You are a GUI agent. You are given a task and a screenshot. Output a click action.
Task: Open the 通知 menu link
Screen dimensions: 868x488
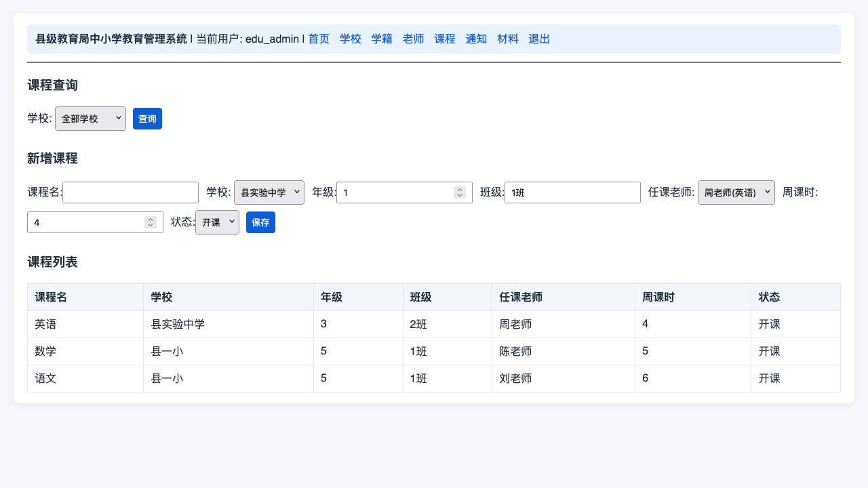[476, 39]
